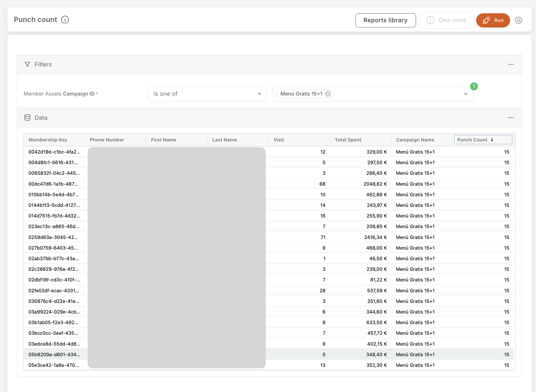
Task: Sort by Visit column header
Action: [x=279, y=140]
